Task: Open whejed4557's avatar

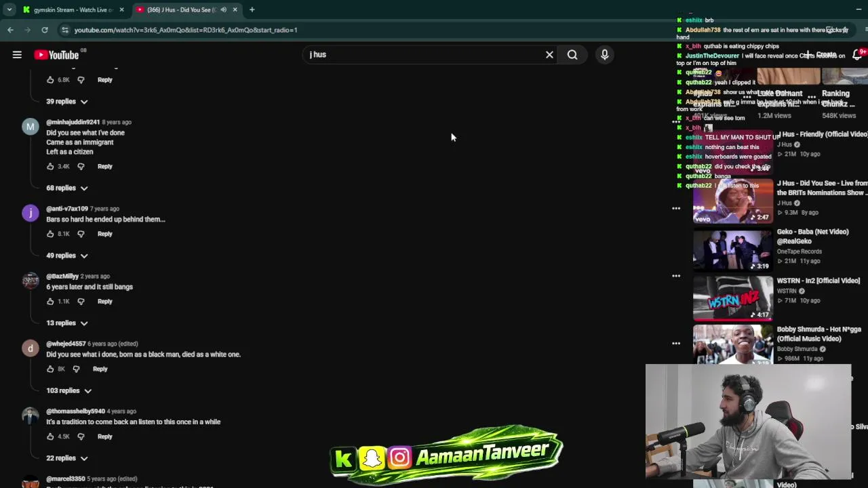Action: point(31,348)
